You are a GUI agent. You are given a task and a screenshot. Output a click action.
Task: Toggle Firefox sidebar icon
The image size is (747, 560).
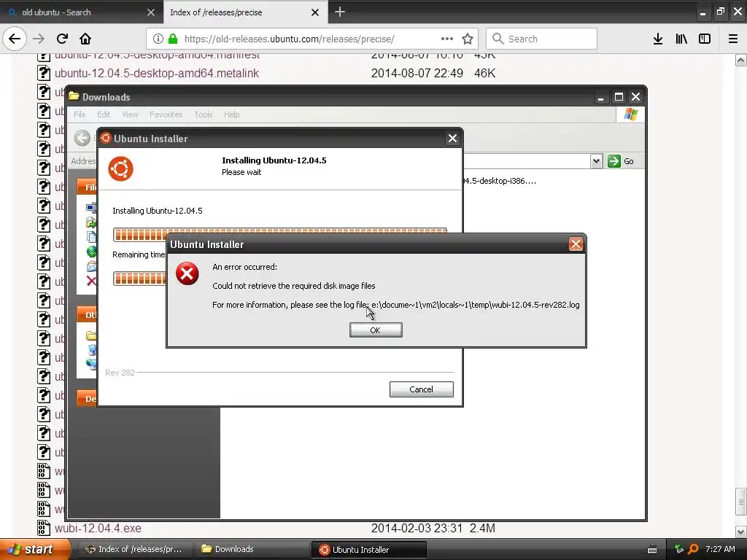tap(705, 39)
